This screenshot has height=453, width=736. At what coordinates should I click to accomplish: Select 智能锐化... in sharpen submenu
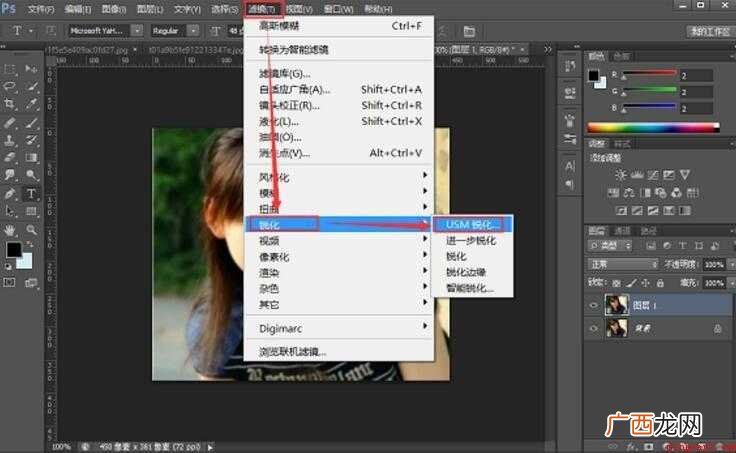pyautogui.click(x=472, y=288)
